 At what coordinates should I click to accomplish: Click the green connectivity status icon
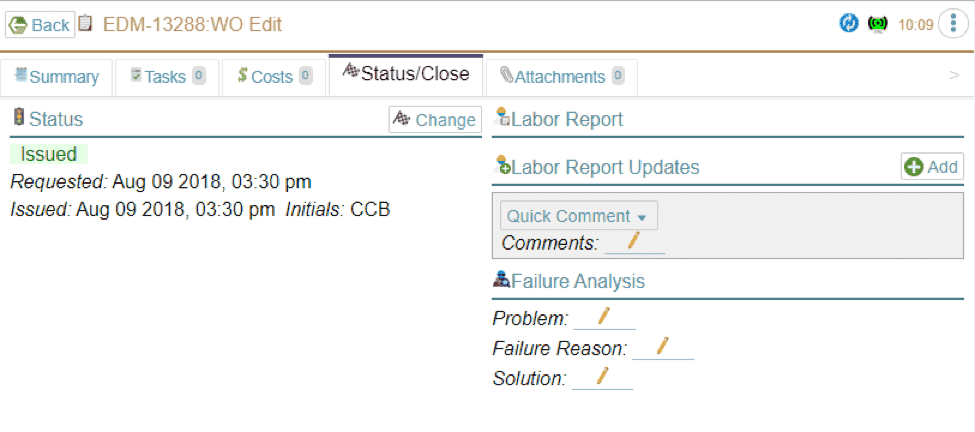click(x=878, y=24)
